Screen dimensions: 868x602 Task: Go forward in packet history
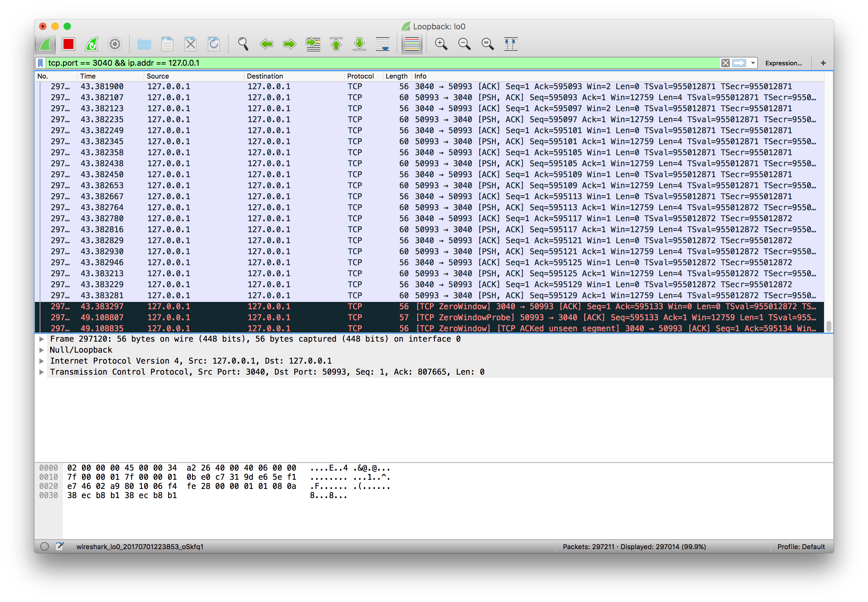(x=290, y=45)
